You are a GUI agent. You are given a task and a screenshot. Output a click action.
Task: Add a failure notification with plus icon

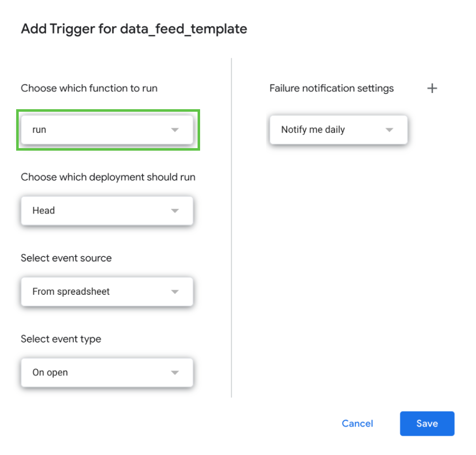click(x=432, y=88)
